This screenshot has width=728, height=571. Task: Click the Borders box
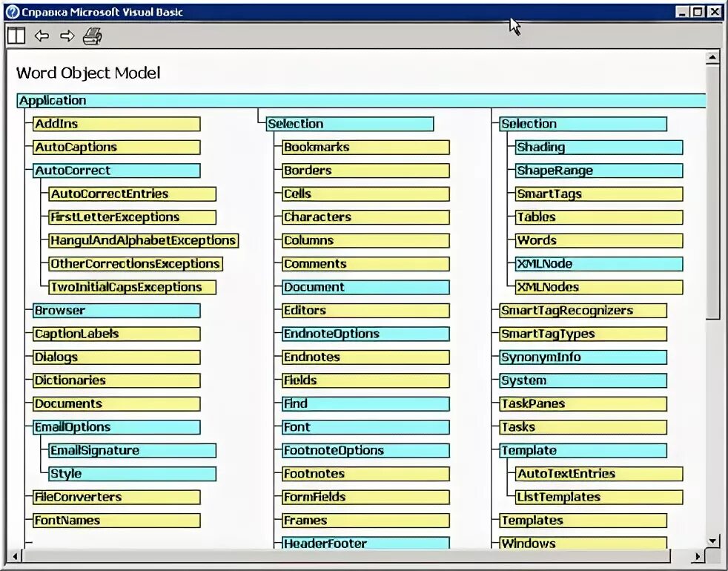pyautogui.click(x=366, y=171)
